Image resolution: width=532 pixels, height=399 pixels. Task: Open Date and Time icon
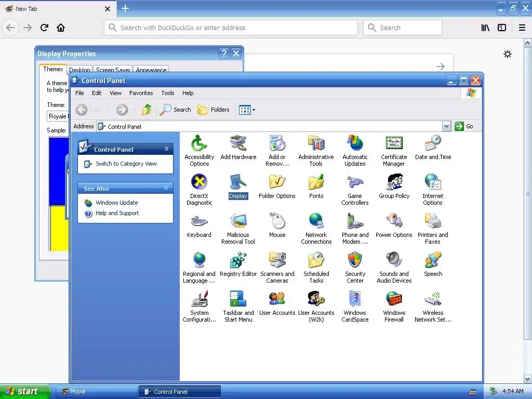(x=433, y=147)
